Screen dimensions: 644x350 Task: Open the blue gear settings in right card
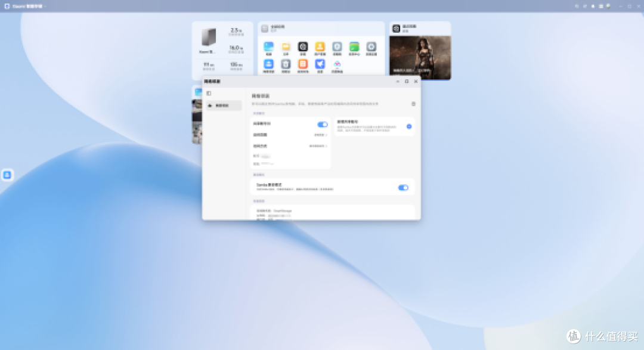[409, 126]
